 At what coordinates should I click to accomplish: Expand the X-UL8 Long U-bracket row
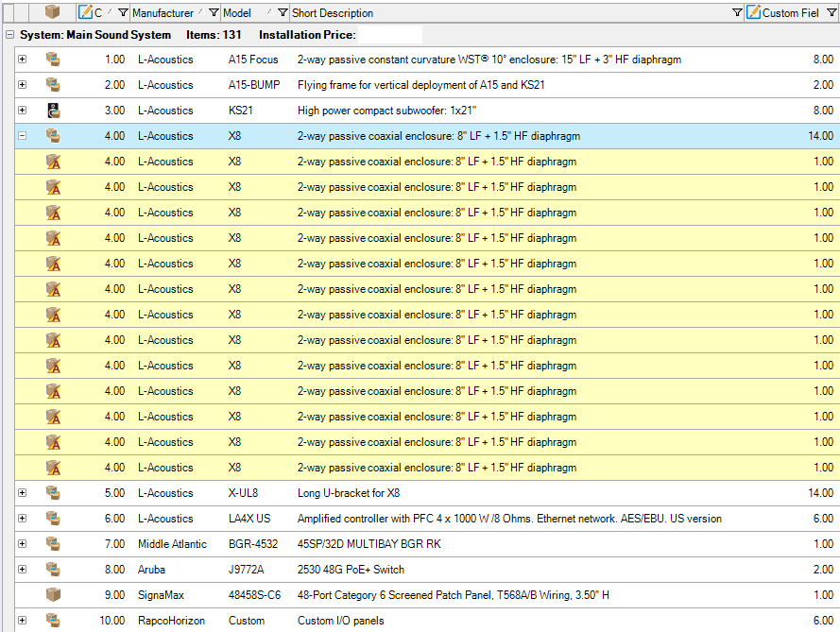pyautogui.click(x=22, y=493)
